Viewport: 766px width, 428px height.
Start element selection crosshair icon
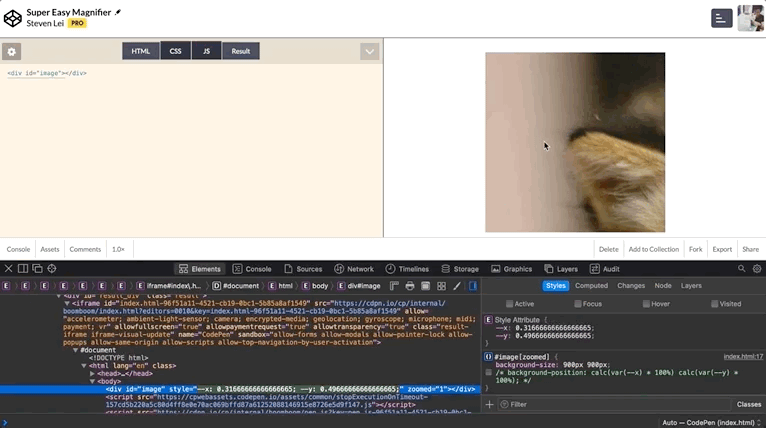pos(52,269)
